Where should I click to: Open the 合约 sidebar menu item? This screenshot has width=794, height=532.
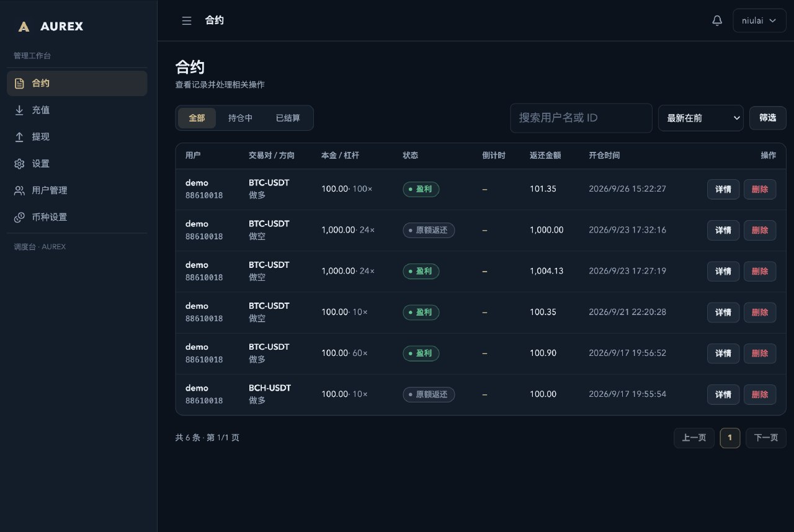pos(77,83)
